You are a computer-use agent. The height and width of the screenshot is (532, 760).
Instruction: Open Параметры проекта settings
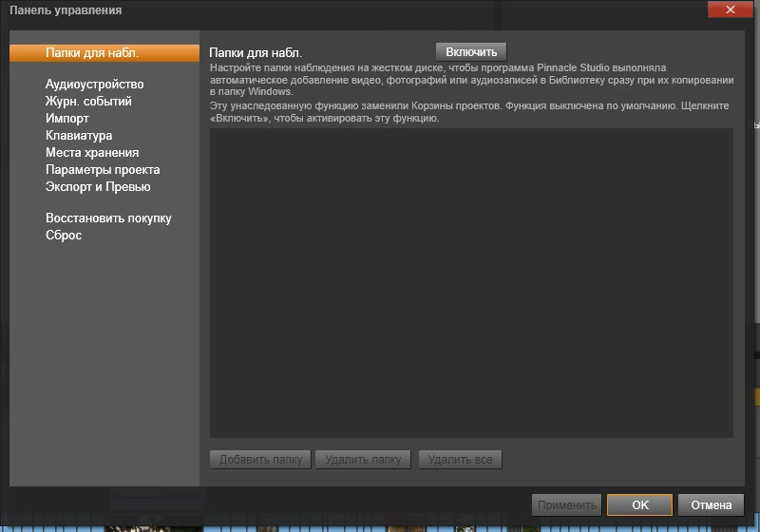pos(103,170)
